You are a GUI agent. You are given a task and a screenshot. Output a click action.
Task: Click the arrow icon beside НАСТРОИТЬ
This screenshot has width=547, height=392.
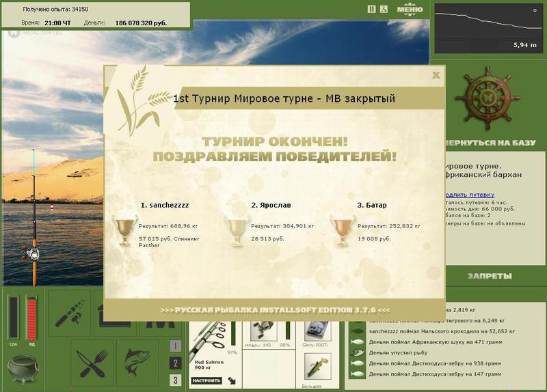232,381
